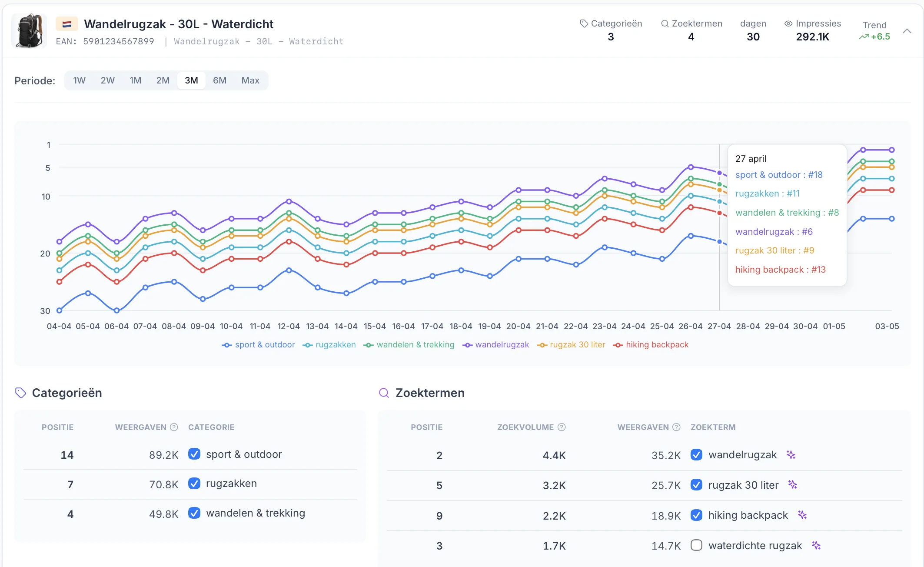Click the product title Wandelrugzak - 30L - Waterdicht
This screenshot has height=567, width=924.
[x=179, y=24]
